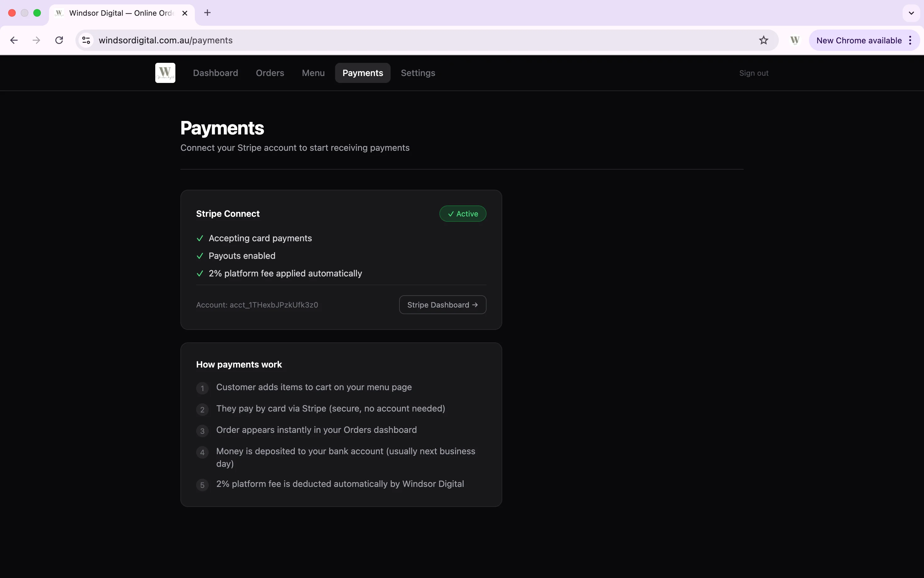This screenshot has height=578, width=924.
Task: Click step 1 number badge
Action: [202, 388]
